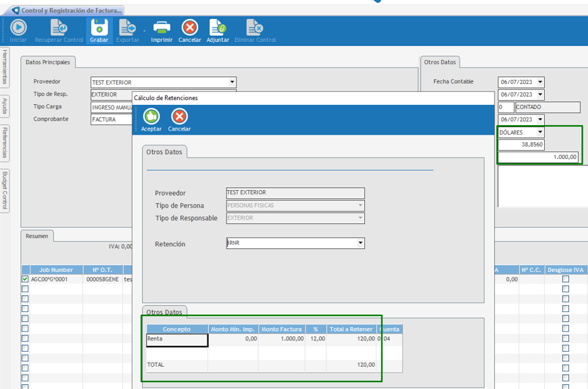Open the Retención IRNR dropdown
Screen dimensions: 588x389
(360, 243)
